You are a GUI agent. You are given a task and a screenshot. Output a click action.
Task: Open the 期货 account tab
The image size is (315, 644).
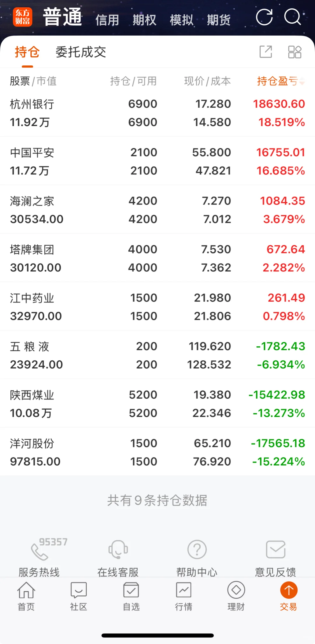pyautogui.click(x=219, y=20)
